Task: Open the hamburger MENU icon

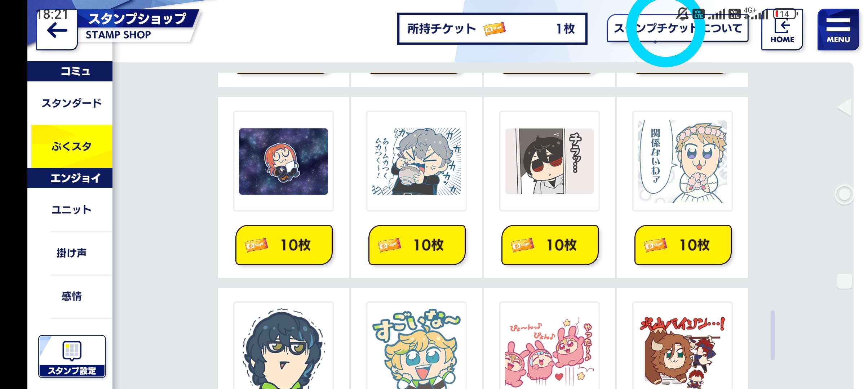Action: click(838, 30)
